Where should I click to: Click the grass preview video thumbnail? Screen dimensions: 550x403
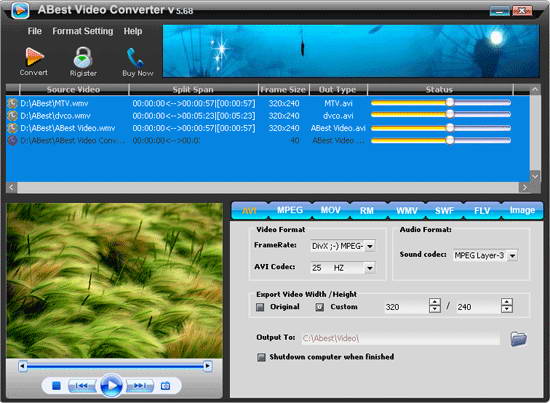114,281
